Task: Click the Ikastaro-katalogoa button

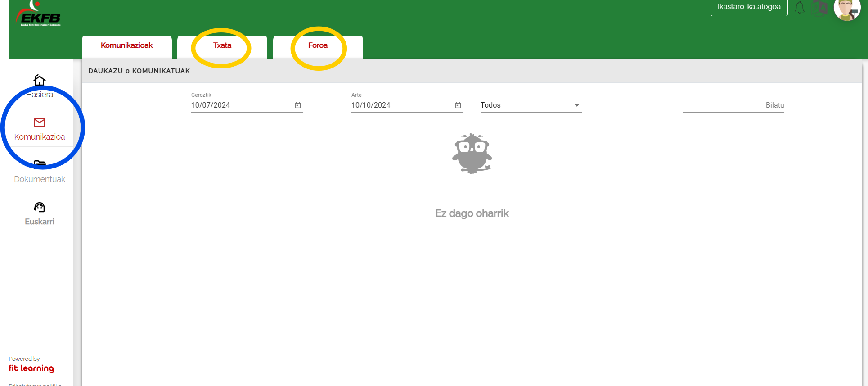Action: point(749,7)
